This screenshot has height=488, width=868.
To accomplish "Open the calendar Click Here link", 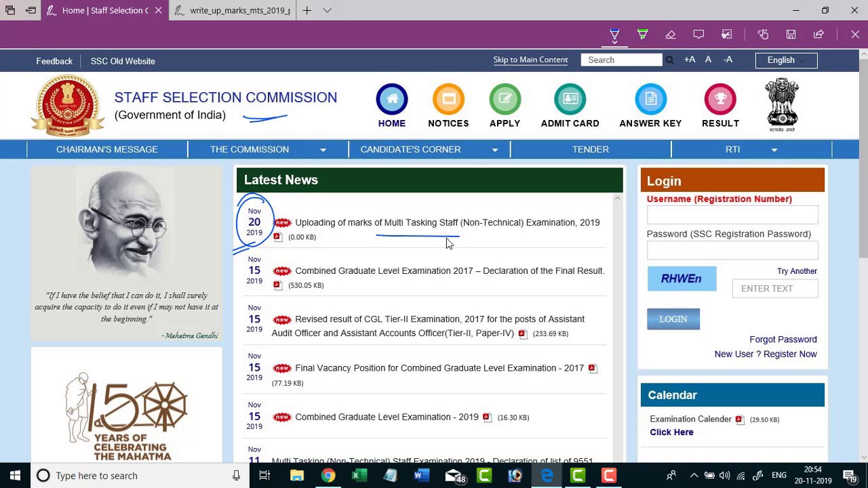I will (x=671, y=432).
